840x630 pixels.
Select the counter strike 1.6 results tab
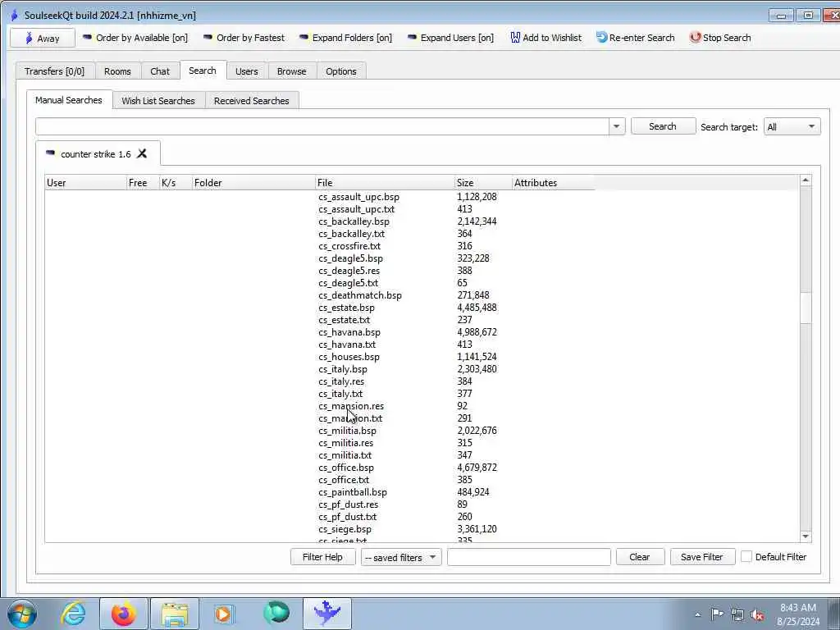(x=96, y=154)
